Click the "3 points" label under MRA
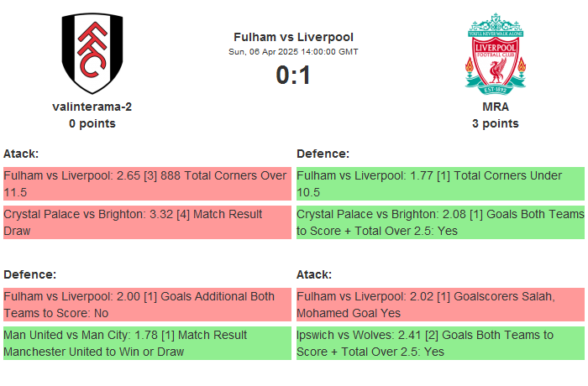Image resolution: width=588 pixels, height=386 pixels. pos(496,123)
